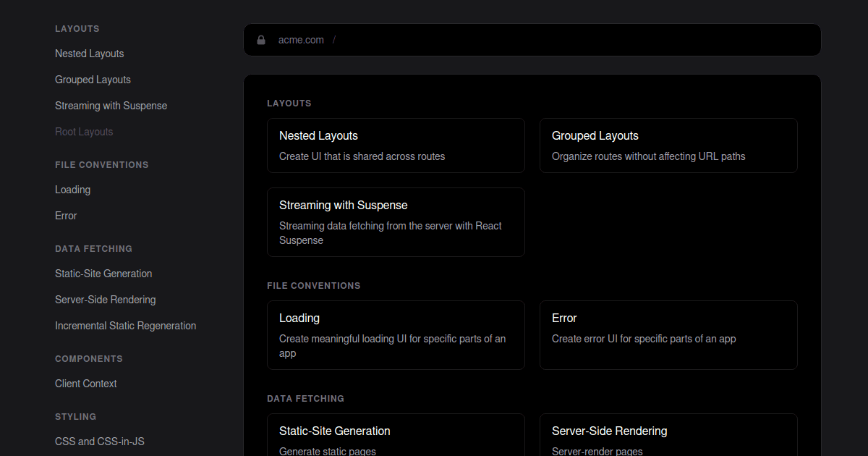Click the 'Server-Side Rendering' card

pos(668,434)
